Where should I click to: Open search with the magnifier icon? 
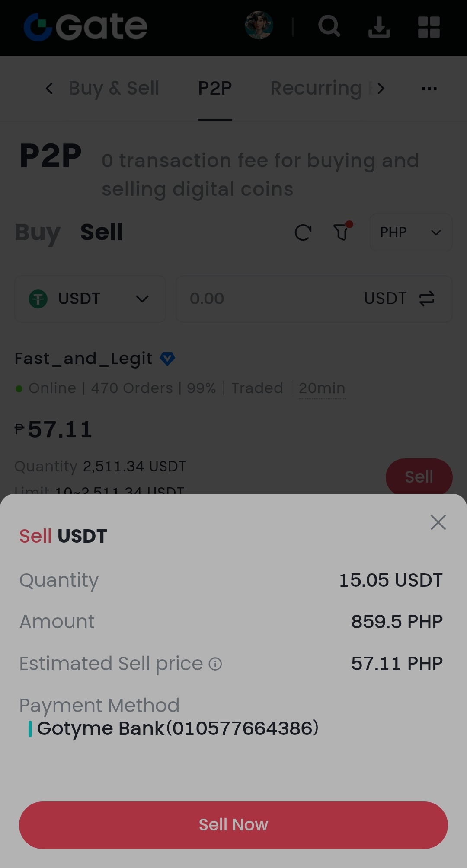click(329, 26)
